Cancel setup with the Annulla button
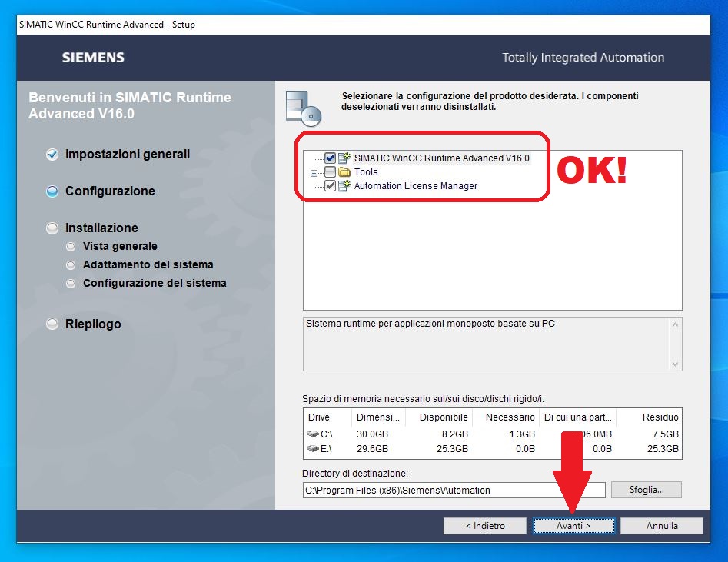The height and width of the screenshot is (562, 728). (662, 526)
